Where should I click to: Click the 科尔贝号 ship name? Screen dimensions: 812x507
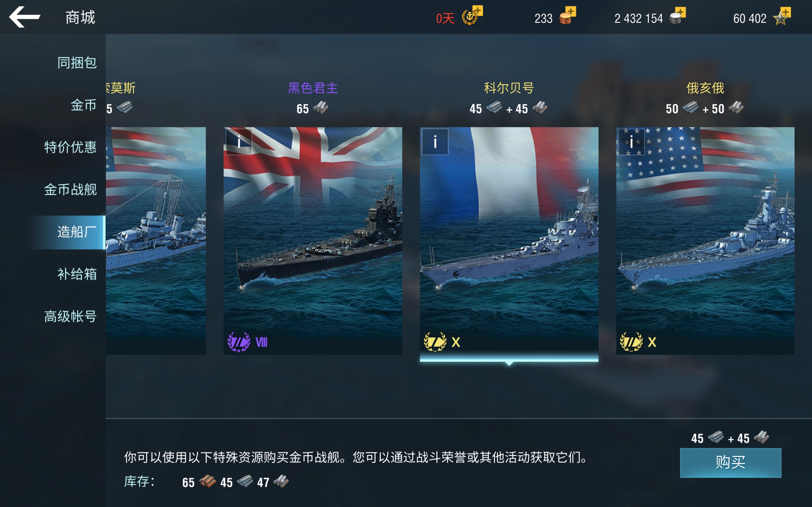coord(509,88)
